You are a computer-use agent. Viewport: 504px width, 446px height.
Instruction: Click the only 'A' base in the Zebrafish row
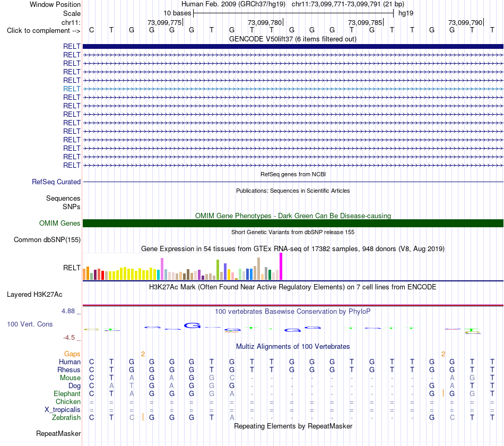coord(232,418)
